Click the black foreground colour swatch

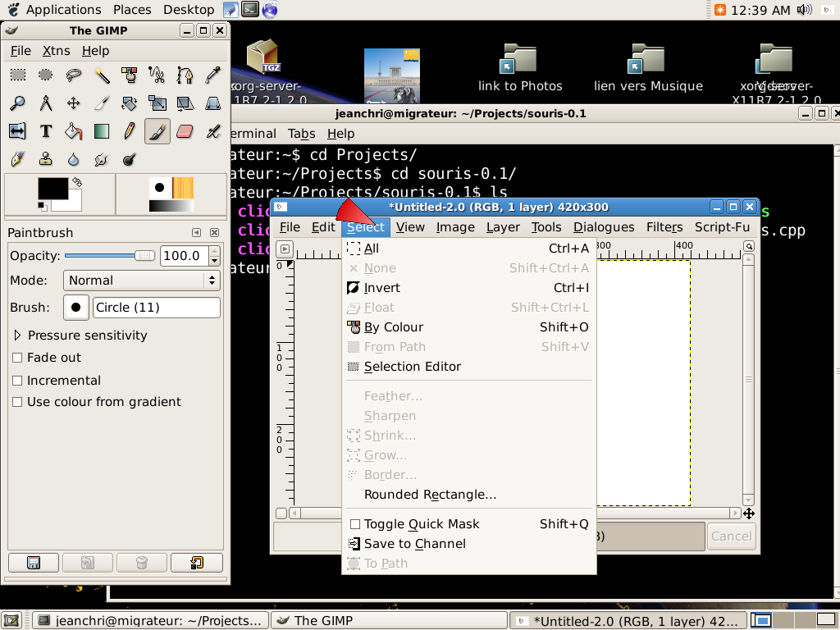click(x=52, y=189)
